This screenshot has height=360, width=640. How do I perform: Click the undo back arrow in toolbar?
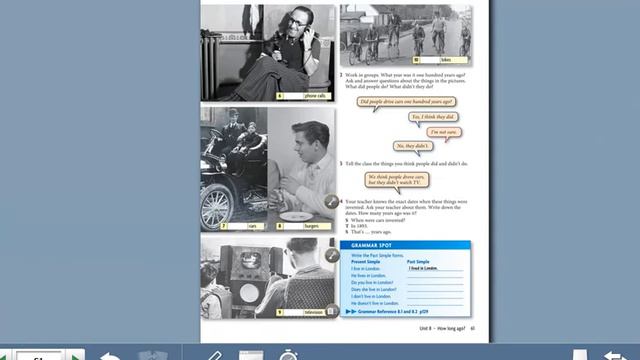point(109,355)
